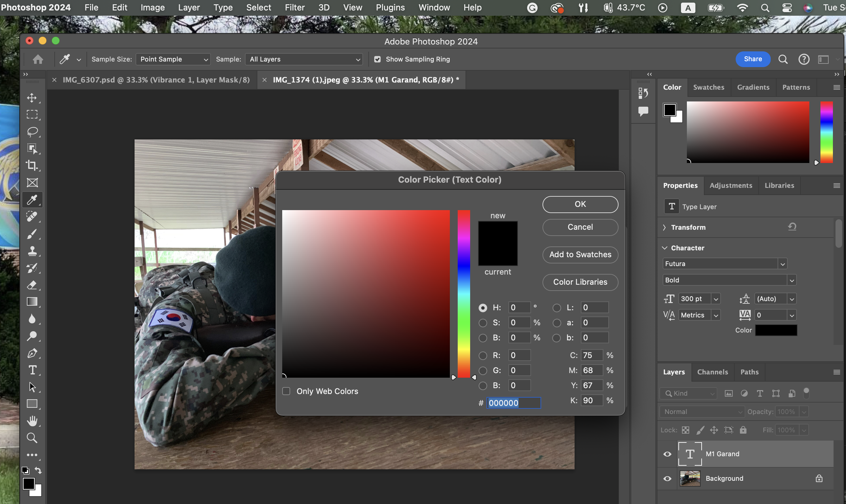This screenshot has height=504, width=846.
Task: Open the Sample Size dropdown
Action: point(173,60)
